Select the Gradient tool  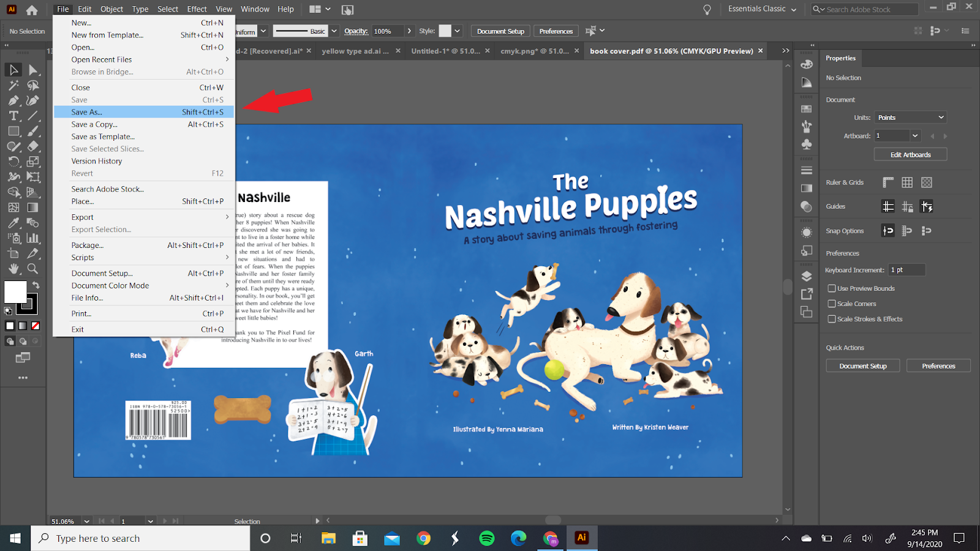(33, 208)
